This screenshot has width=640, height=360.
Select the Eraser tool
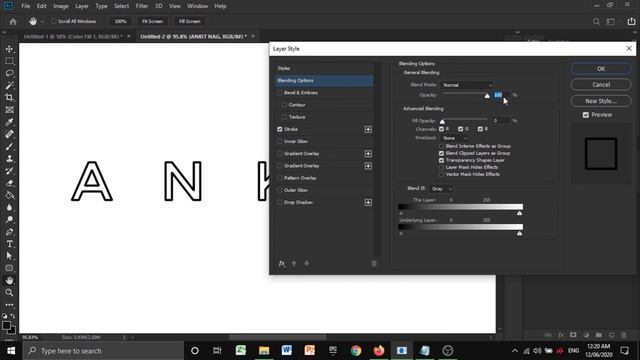coord(9,183)
